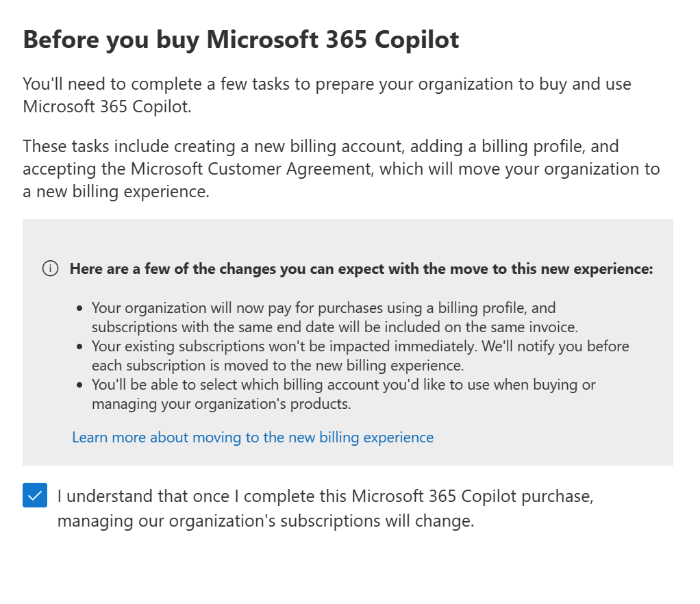
Task: Click "each subscription is moved" line in second bullet
Action: point(277,366)
